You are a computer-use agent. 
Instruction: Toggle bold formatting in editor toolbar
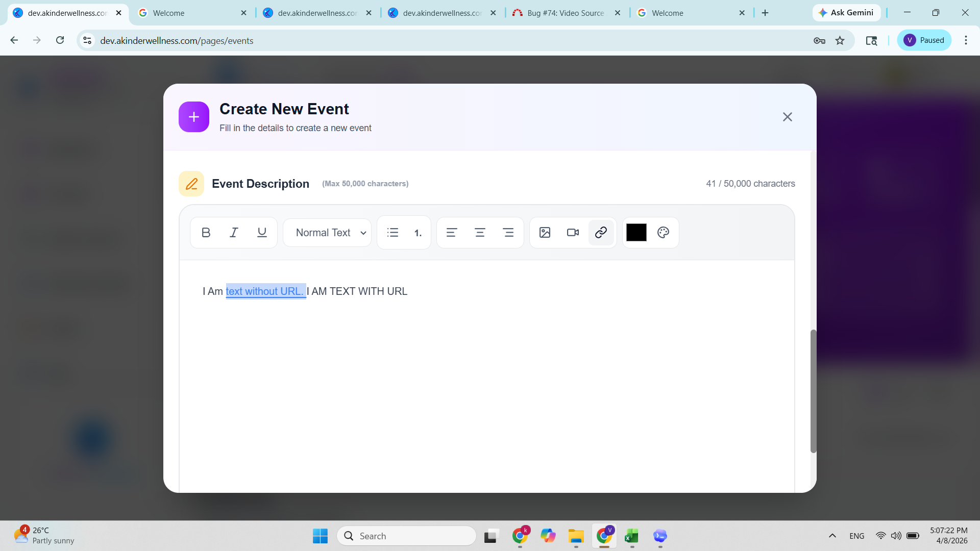206,233
